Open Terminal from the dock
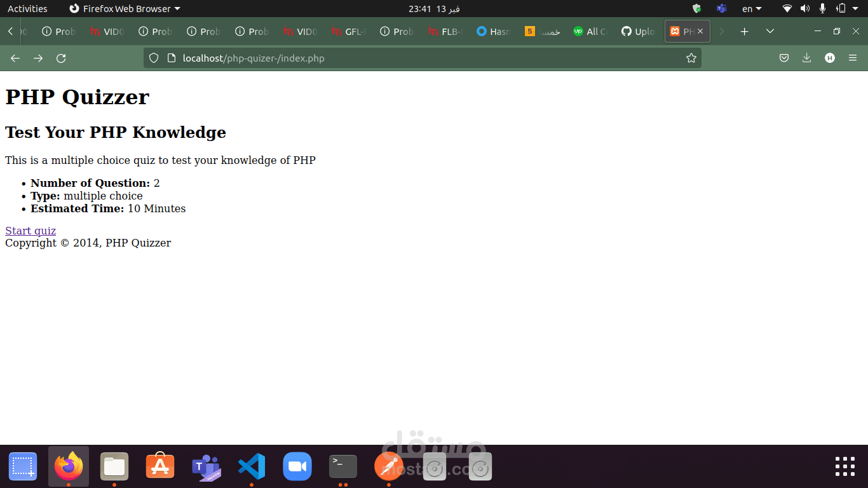The height and width of the screenshot is (488, 868). tap(343, 466)
